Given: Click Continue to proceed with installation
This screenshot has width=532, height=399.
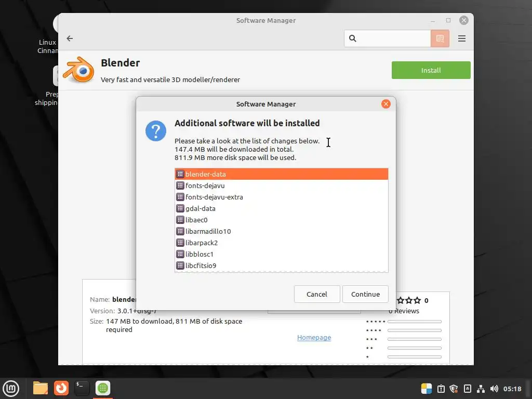Looking at the screenshot, I should [x=365, y=294].
